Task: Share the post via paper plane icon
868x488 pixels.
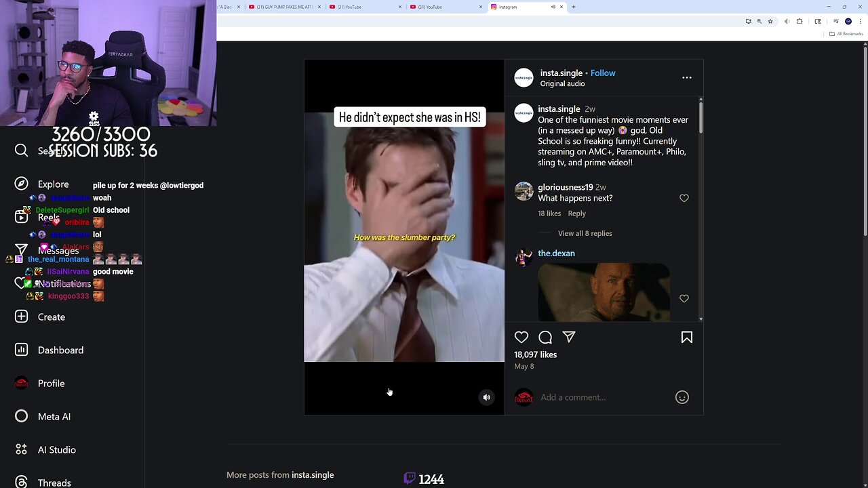Action: tap(569, 337)
